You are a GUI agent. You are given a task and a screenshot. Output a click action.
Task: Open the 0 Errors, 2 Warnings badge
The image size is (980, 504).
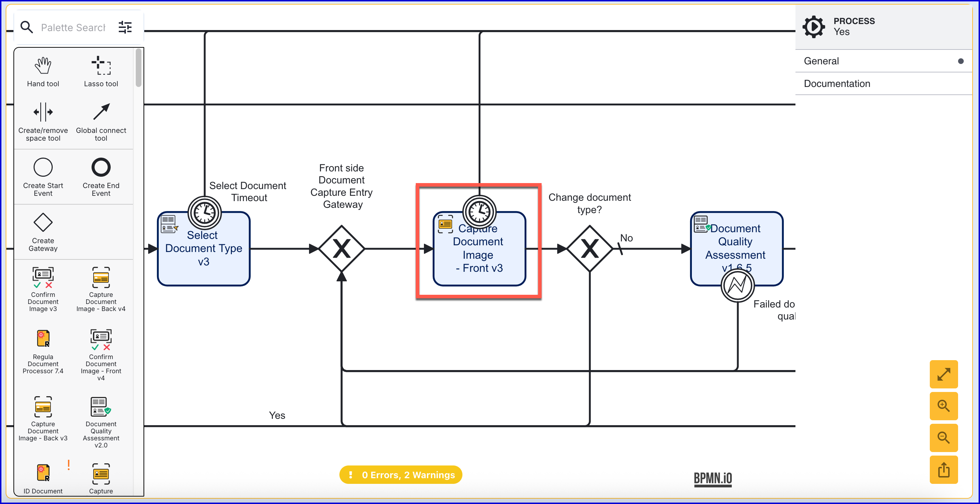click(401, 475)
